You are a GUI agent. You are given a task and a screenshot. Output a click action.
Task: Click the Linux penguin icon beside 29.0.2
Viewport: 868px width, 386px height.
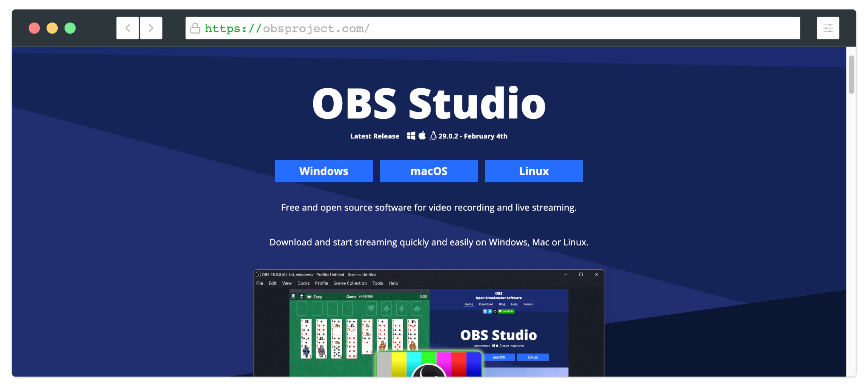click(433, 135)
